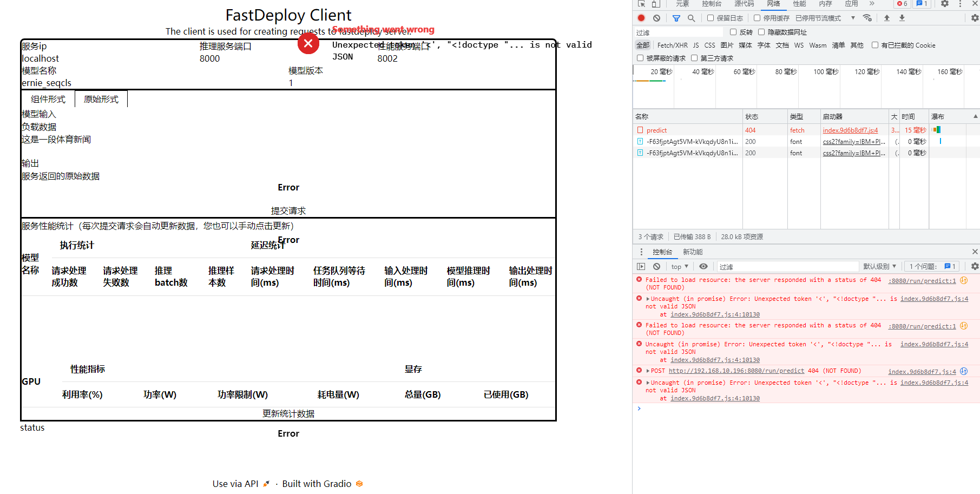Open the console top context dropdown
This screenshot has height=494, width=980.
[x=680, y=266]
